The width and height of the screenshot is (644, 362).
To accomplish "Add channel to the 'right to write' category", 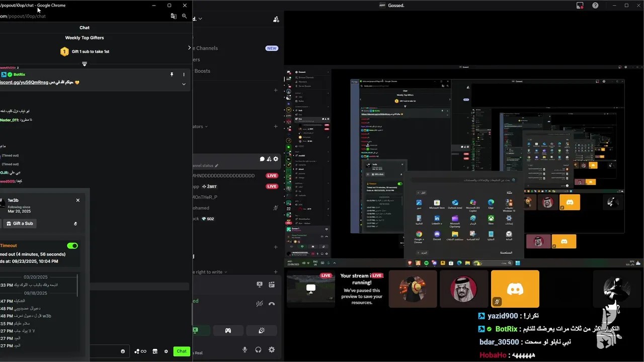I will coord(276,272).
